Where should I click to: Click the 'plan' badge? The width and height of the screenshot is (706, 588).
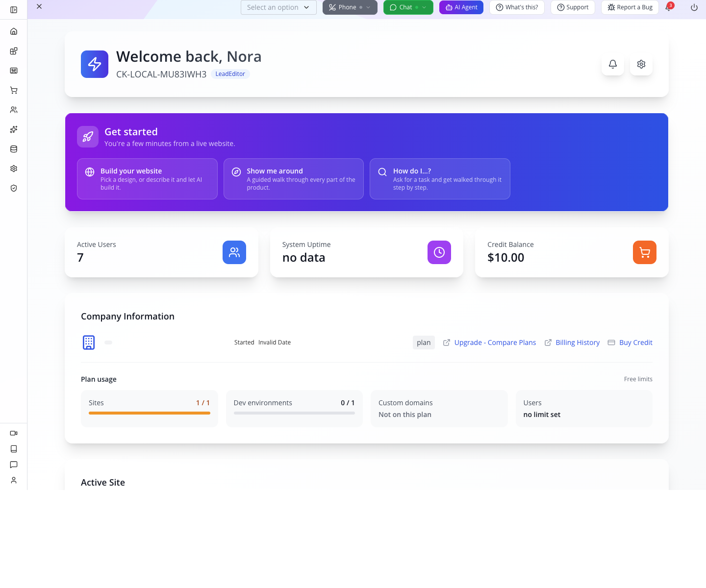(424, 343)
